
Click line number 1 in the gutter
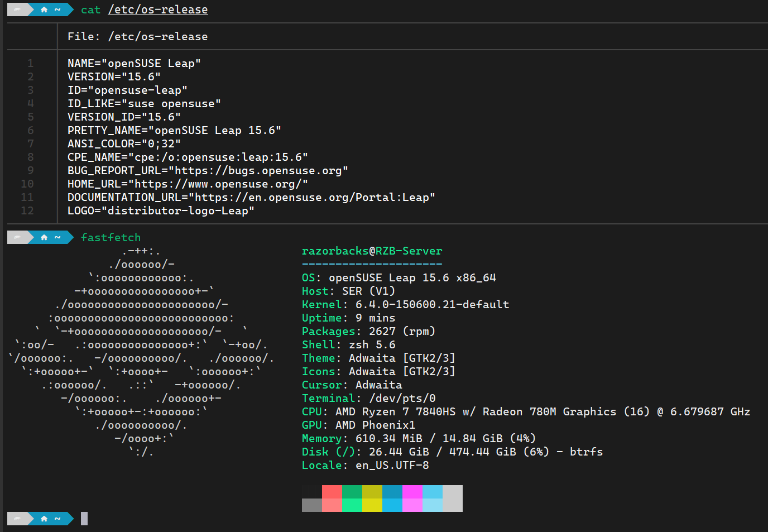click(x=31, y=63)
